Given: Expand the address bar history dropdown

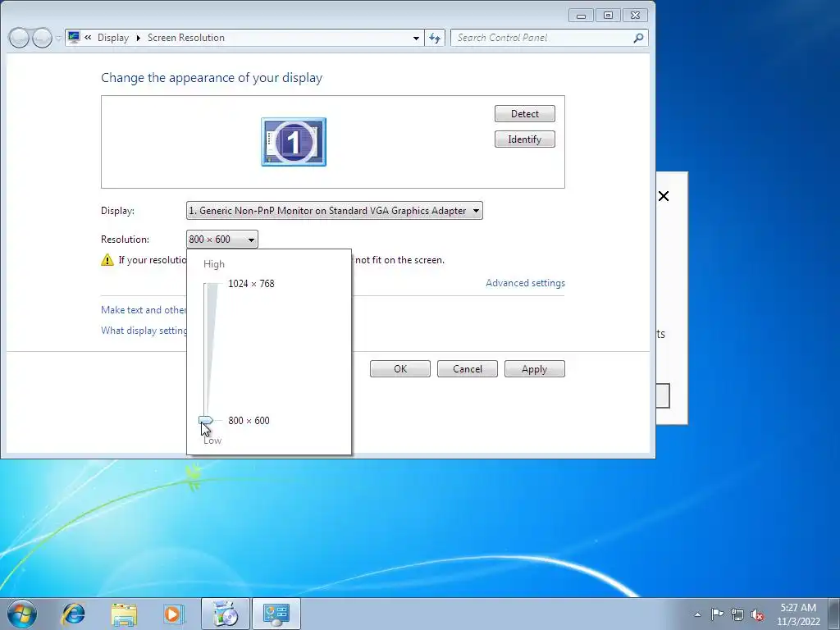Looking at the screenshot, I should coord(416,38).
